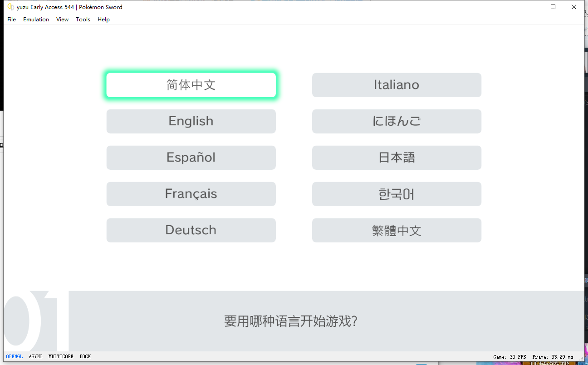
Task: Choose English as game language
Action: (191, 121)
